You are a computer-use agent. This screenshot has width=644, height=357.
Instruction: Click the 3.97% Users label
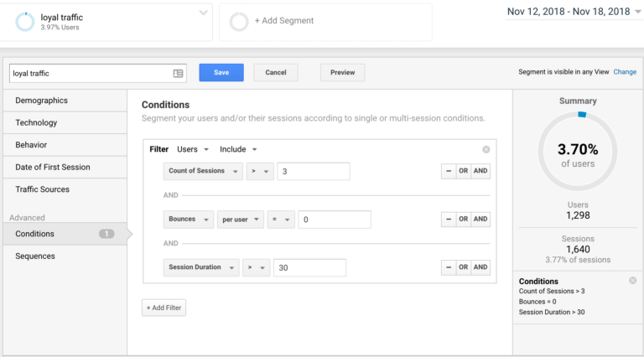(60, 28)
